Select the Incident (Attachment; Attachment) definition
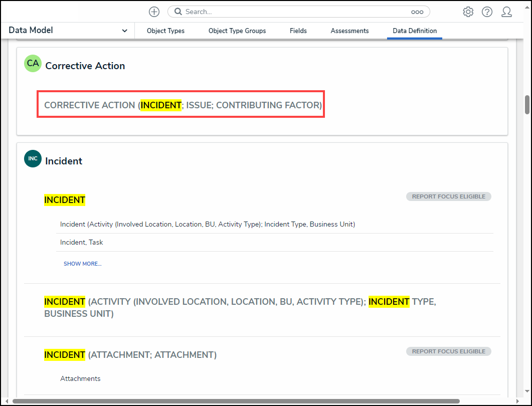This screenshot has width=532, height=406. 130,355
